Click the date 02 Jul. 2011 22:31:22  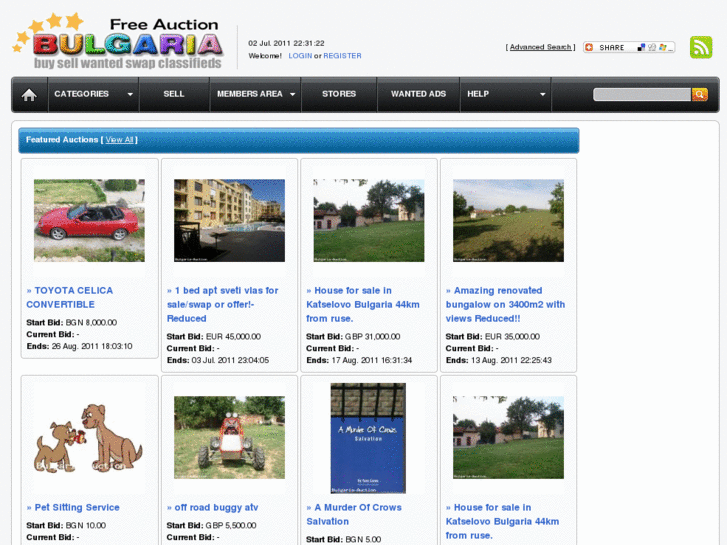click(286, 43)
